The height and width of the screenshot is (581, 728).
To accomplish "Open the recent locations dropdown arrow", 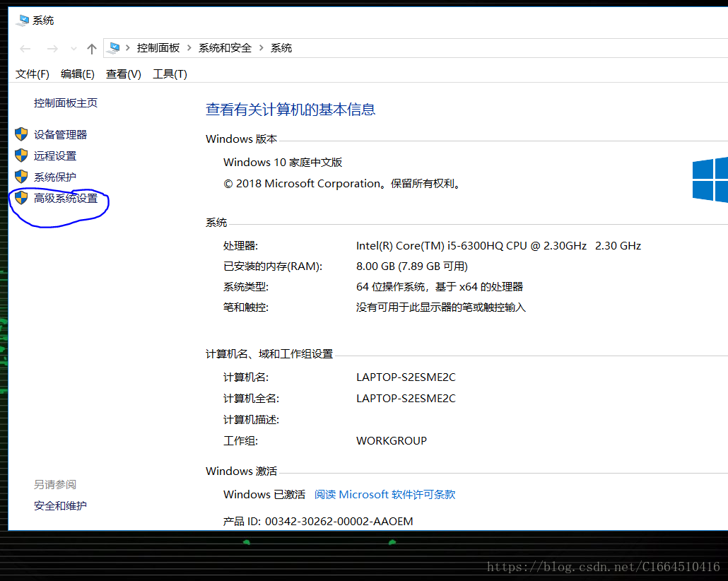I will click(74, 48).
